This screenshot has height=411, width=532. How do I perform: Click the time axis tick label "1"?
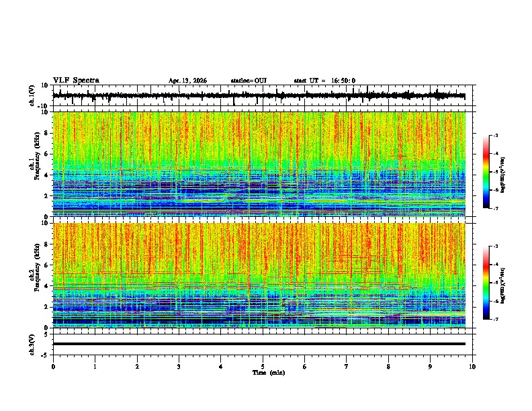coord(95,367)
